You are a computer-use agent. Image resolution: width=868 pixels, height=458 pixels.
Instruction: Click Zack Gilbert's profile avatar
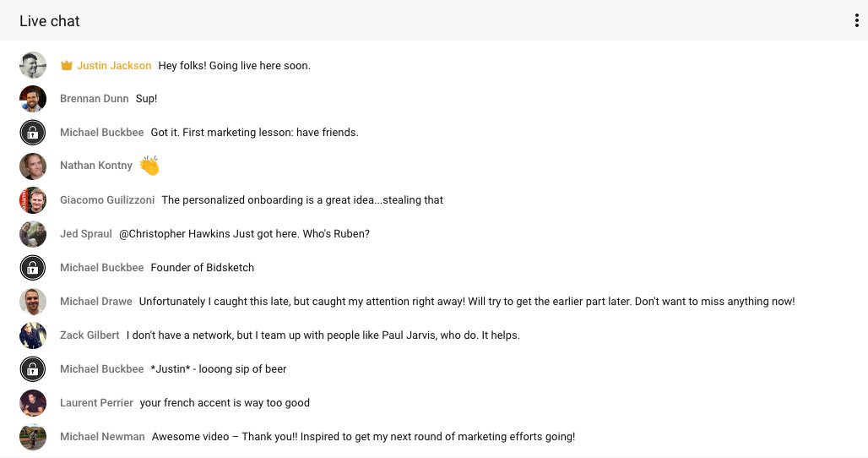pyautogui.click(x=33, y=335)
